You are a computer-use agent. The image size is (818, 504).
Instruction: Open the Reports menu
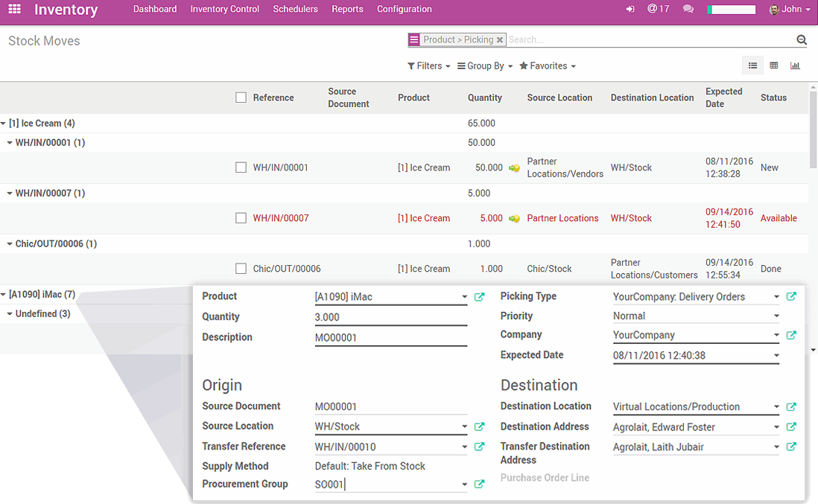coord(347,9)
